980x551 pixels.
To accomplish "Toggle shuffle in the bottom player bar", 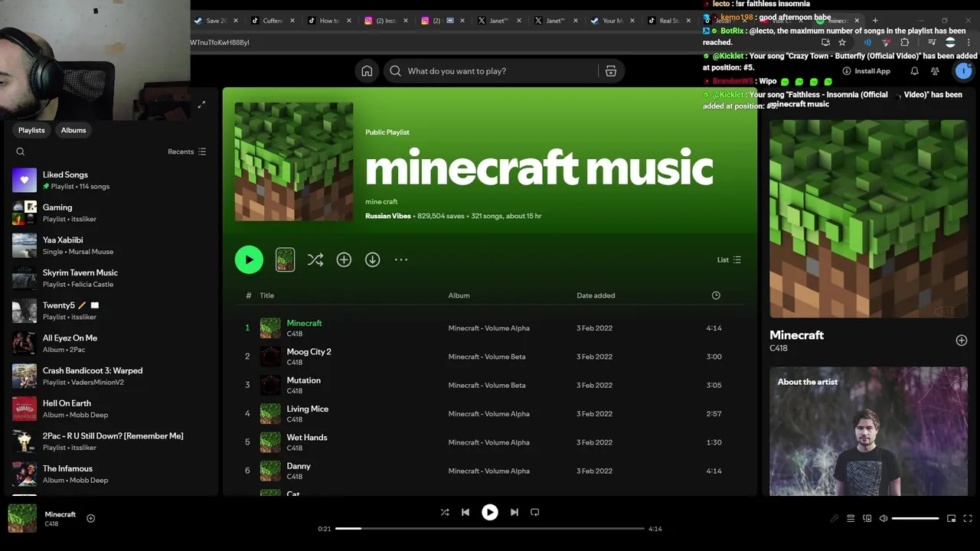I will point(445,513).
